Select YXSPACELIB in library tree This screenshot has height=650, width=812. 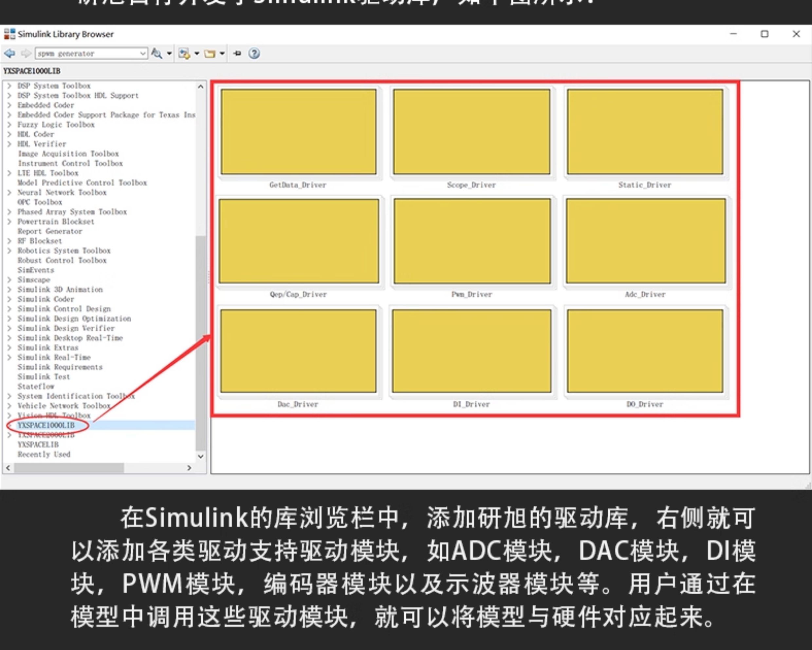click(38, 445)
